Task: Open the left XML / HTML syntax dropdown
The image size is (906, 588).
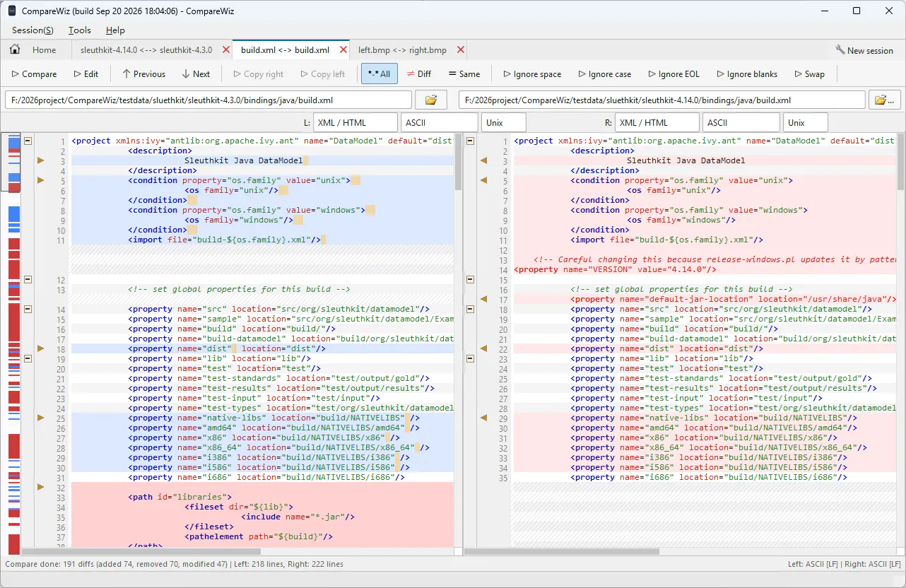Action: click(355, 122)
